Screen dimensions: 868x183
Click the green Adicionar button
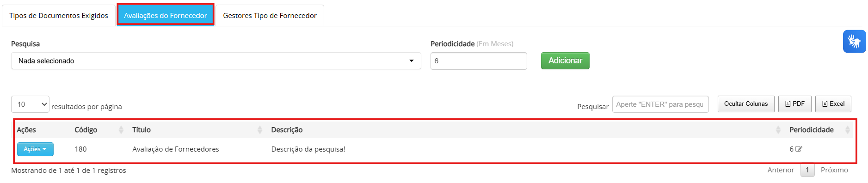(x=565, y=61)
